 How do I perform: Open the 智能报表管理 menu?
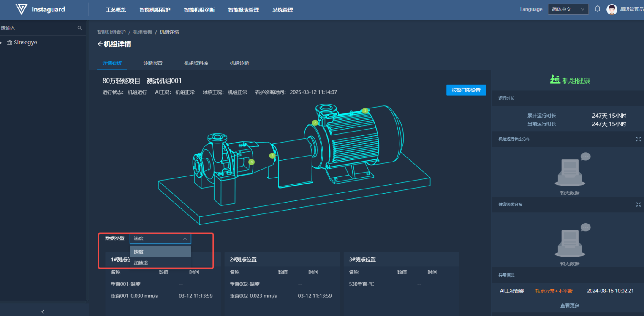tap(243, 10)
